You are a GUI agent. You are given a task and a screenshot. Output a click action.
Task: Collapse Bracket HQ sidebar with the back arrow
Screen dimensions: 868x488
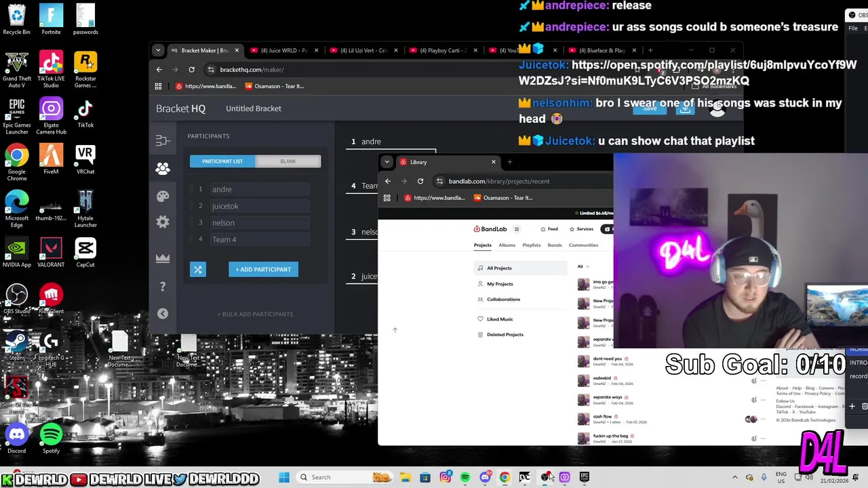pyautogui.click(x=163, y=313)
